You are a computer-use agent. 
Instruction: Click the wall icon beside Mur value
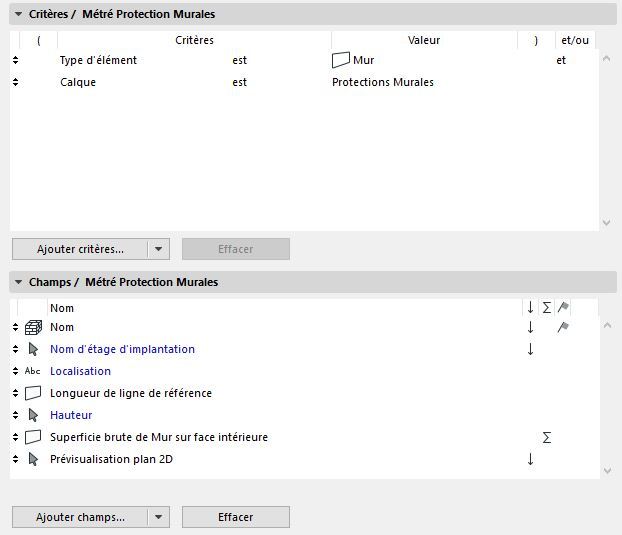pyautogui.click(x=340, y=61)
